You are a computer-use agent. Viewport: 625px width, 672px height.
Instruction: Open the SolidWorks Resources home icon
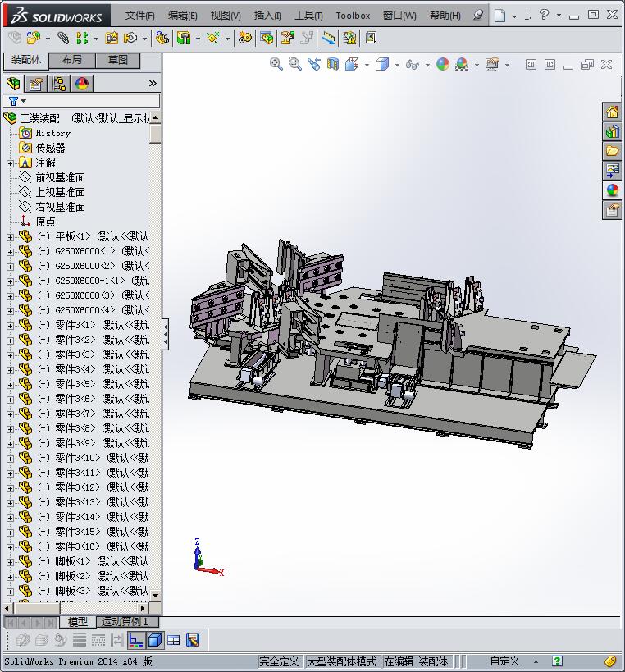pyautogui.click(x=612, y=112)
